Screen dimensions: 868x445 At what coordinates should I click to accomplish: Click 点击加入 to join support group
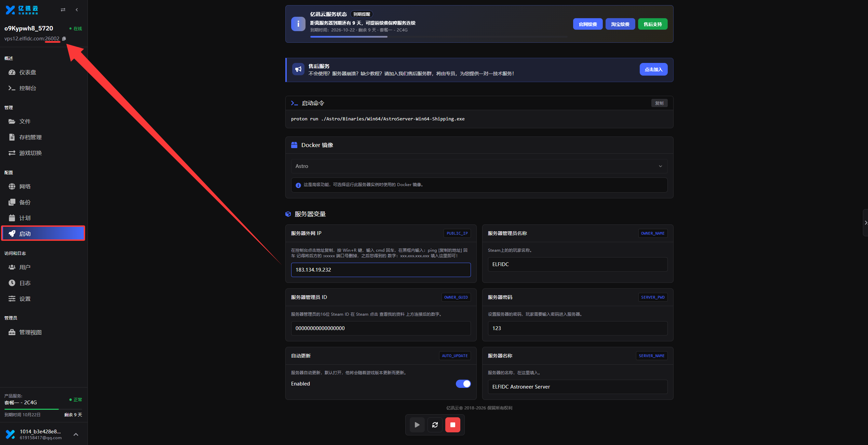point(653,69)
